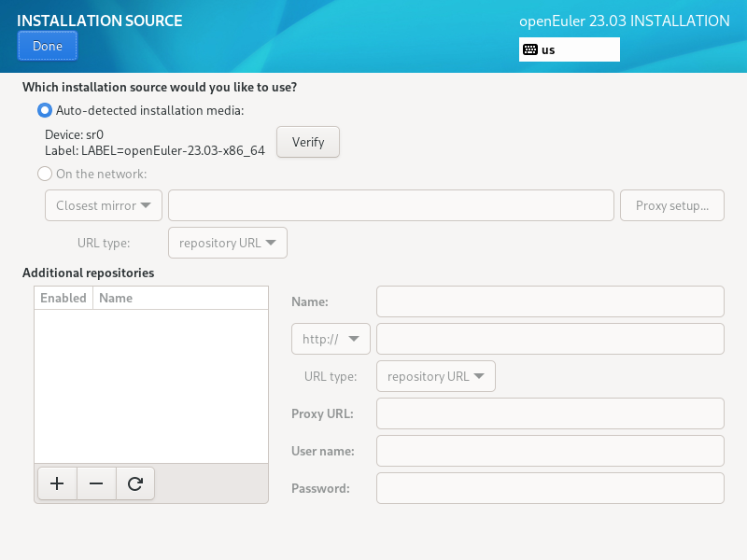
Task: Click the Enabled column header
Action: (x=63, y=298)
